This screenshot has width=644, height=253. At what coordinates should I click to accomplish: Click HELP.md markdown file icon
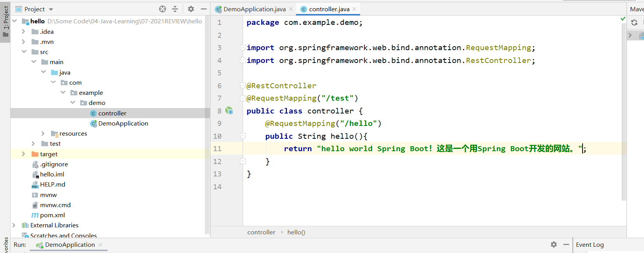[x=35, y=185]
